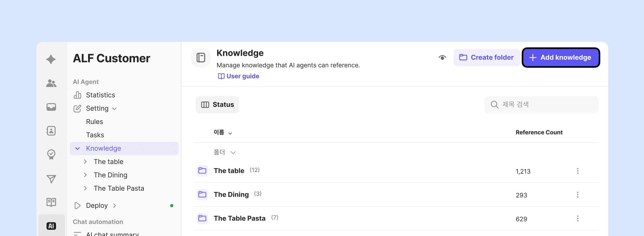Open the open-book documents icon
Image resolution: width=644 pixels, height=236 pixels.
51,202
